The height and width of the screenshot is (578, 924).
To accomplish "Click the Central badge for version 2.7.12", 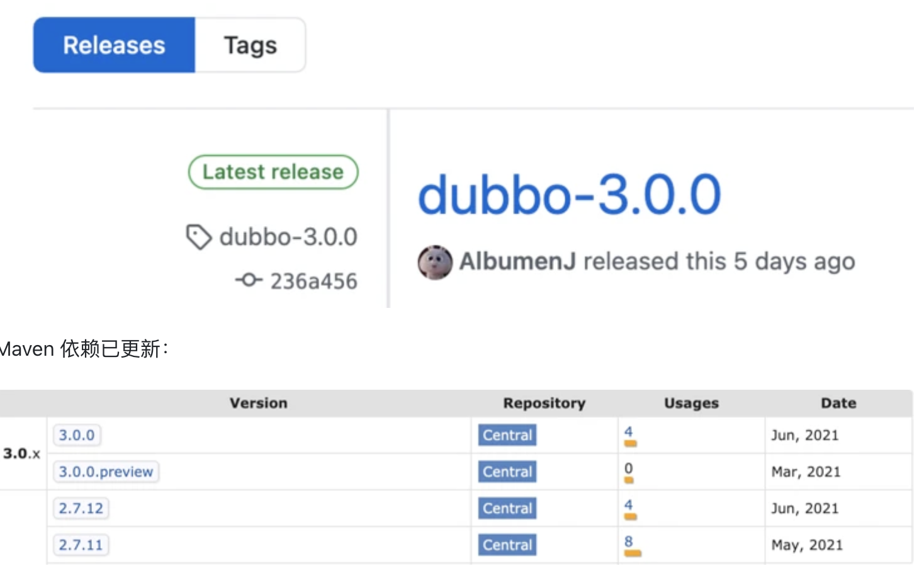I will click(507, 508).
